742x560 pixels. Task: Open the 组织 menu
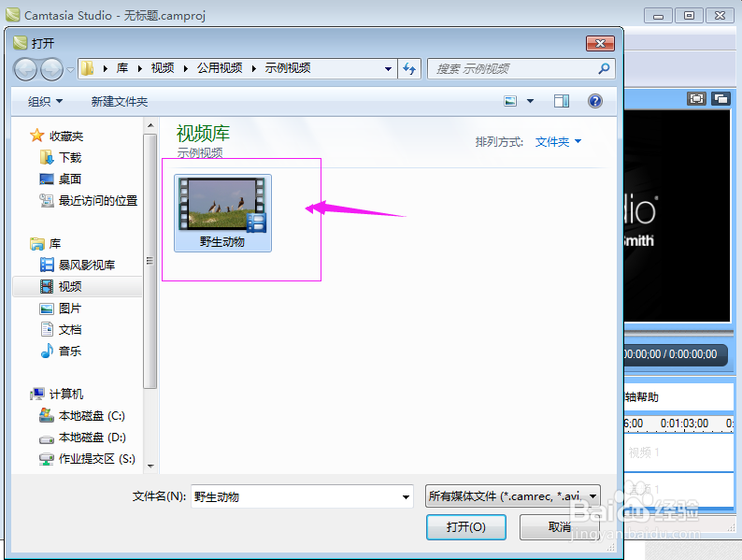(45, 101)
